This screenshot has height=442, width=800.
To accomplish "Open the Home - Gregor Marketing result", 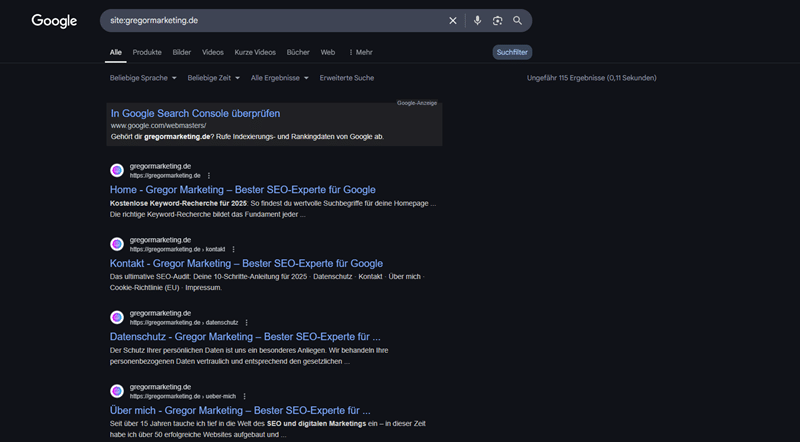I will [x=243, y=189].
